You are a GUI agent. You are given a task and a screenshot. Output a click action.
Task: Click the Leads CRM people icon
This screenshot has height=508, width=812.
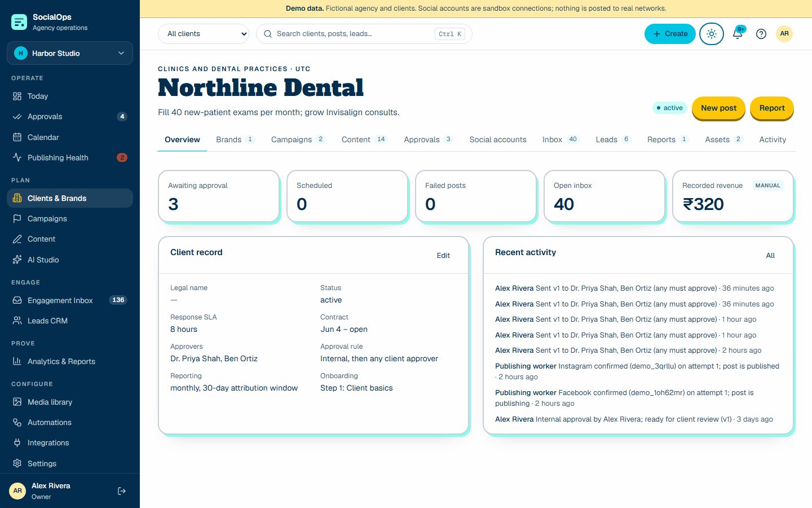click(x=17, y=321)
